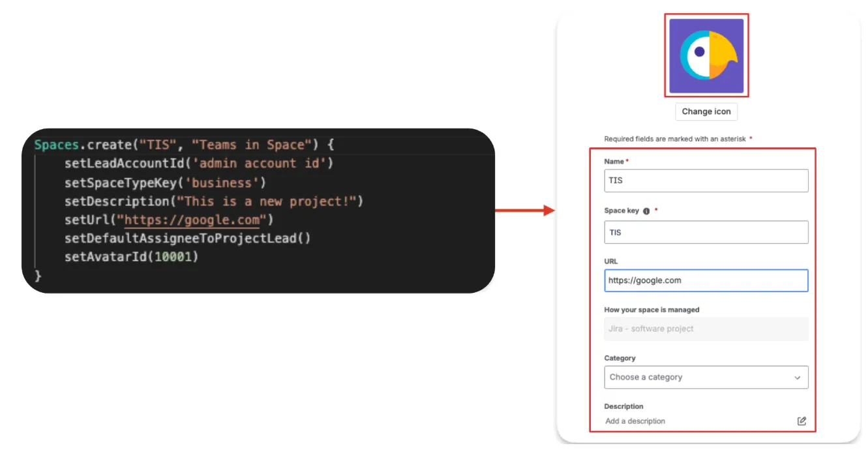Click the Description field label
This screenshot has width=868, height=450.
pos(623,406)
